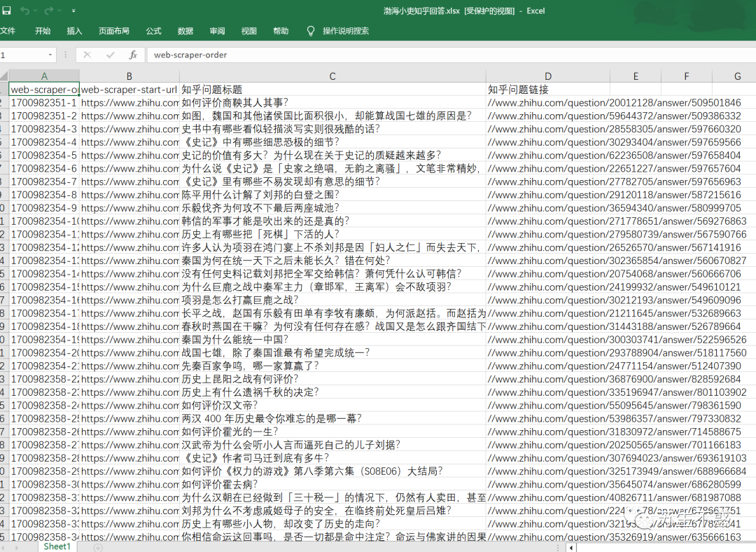Image resolution: width=756 pixels, height=552 pixels.
Task: Click the Select All corner triangle
Action: (4, 76)
